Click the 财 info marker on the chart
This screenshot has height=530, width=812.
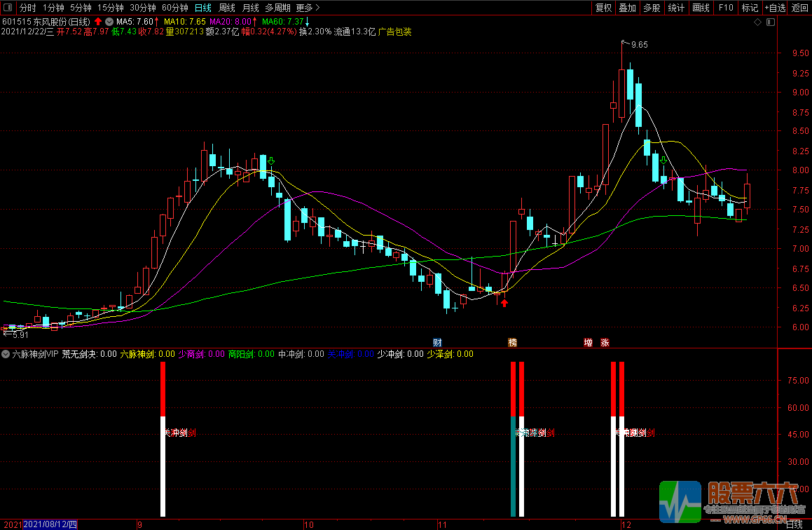[x=437, y=343]
